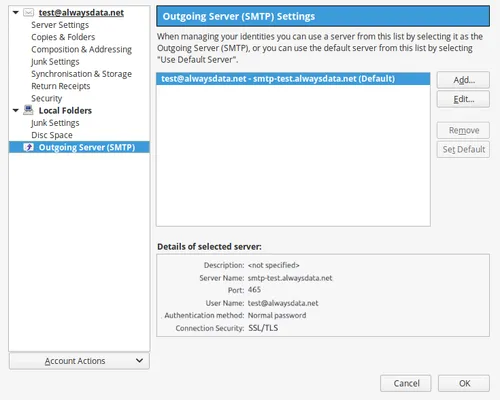
Task: Select Local Folders entry
Action: [x=65, y=110]
